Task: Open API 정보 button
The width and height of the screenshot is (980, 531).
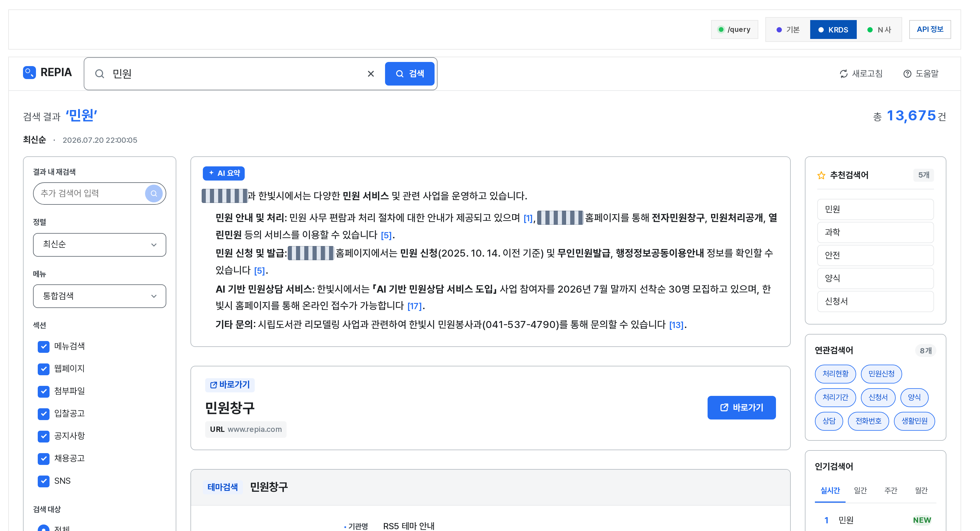Action: [930, 29]
